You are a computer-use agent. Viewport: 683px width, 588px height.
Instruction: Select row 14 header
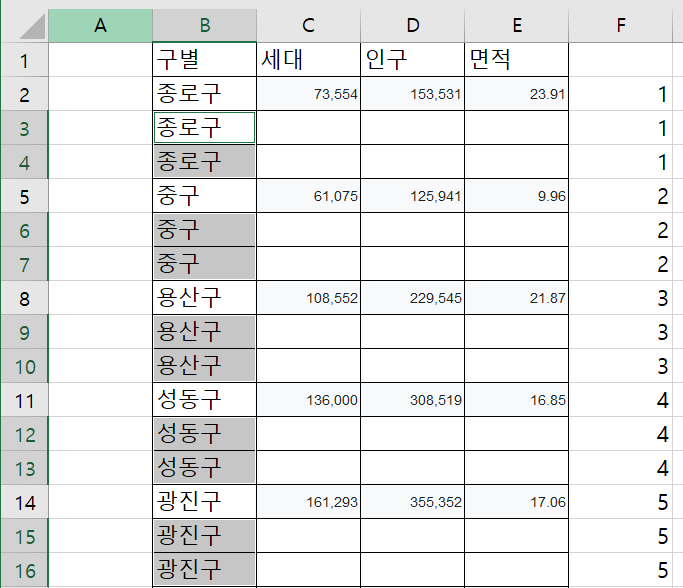tap(24, 502)
